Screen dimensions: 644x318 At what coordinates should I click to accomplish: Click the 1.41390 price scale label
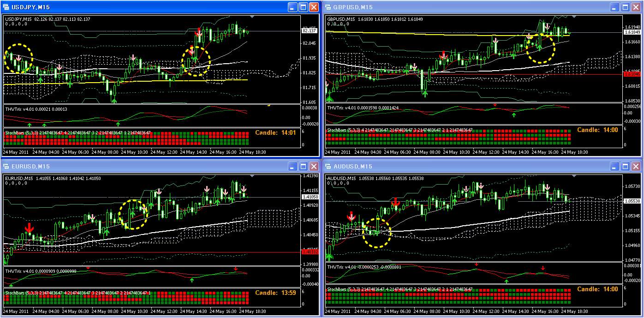(310, 176)
